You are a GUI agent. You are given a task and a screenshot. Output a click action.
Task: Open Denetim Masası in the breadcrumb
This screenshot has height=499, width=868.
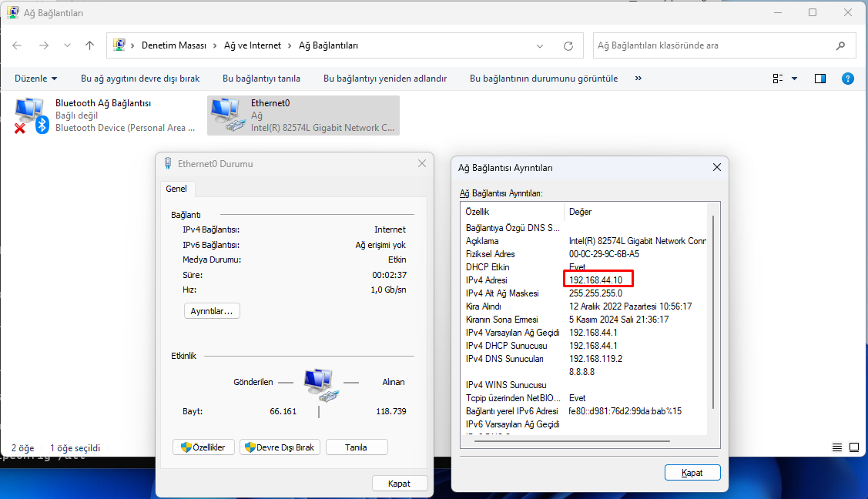174,45
